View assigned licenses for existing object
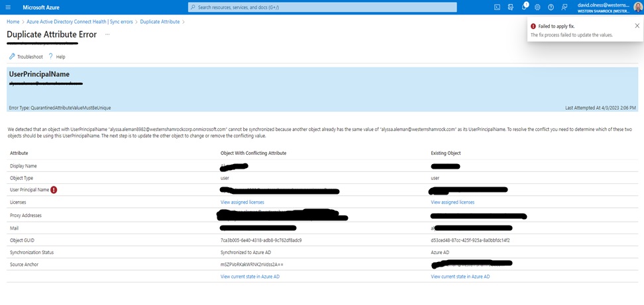The width and height of the screenshot is (644, 305). point(453,202)
